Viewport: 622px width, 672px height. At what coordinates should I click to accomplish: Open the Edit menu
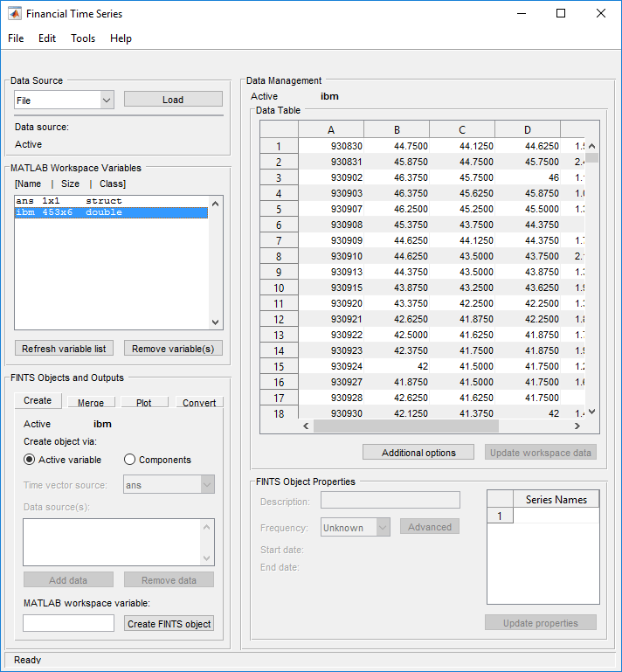coord(47,38)
